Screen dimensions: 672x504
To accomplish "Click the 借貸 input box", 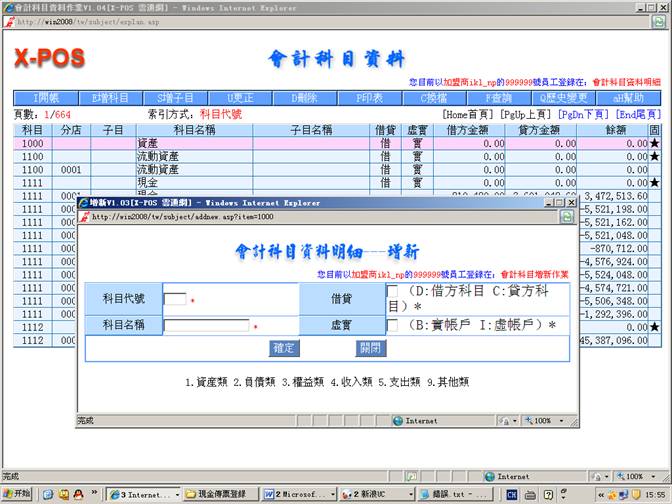I will [x=392, y=291].
